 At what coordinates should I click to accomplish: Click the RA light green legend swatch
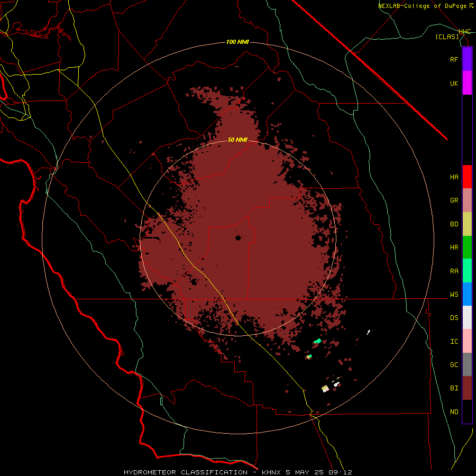467,271
